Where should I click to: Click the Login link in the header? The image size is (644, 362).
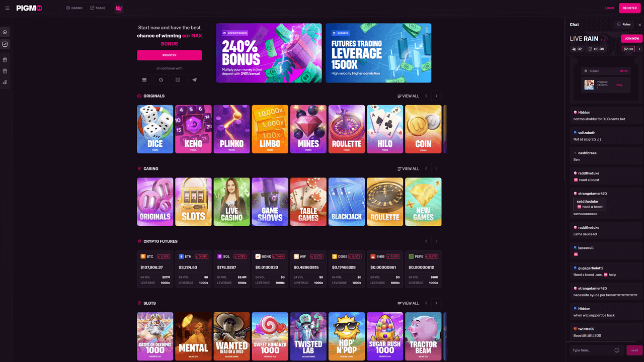[609, 8]
